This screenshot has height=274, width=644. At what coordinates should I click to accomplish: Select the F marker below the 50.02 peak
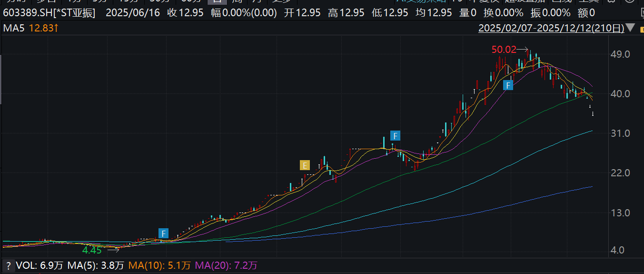508,86
